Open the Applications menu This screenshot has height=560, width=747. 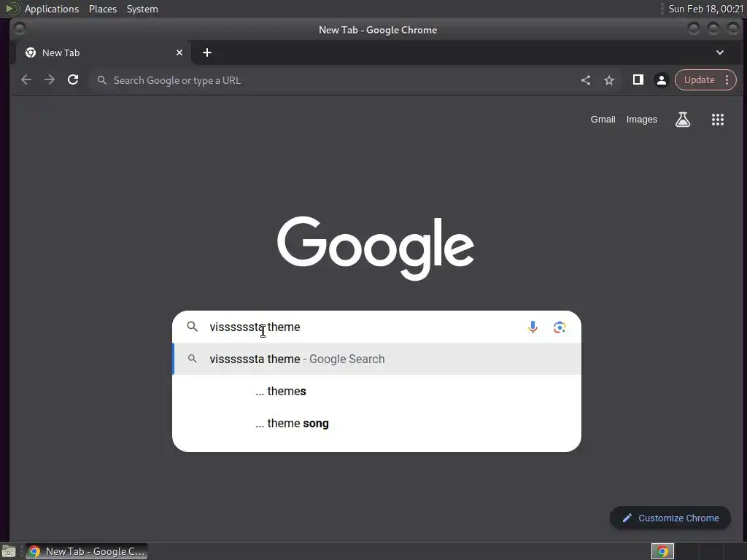tap(52, 9)
